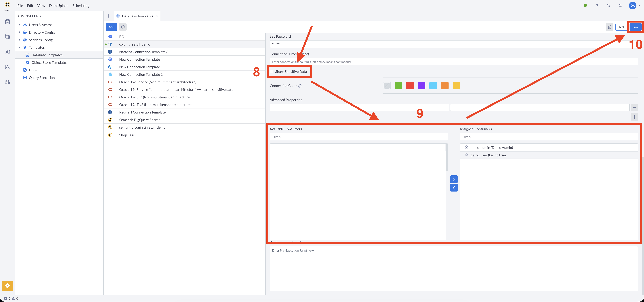Open new tab with plus icon
This screenshot has height=302, width=644.
pyautogui.click(x=109, y=16)
